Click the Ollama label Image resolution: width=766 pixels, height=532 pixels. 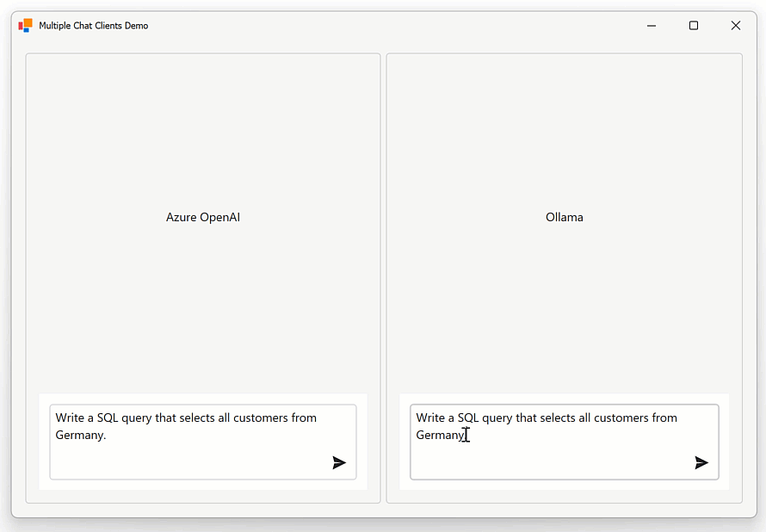pos(564,217)
